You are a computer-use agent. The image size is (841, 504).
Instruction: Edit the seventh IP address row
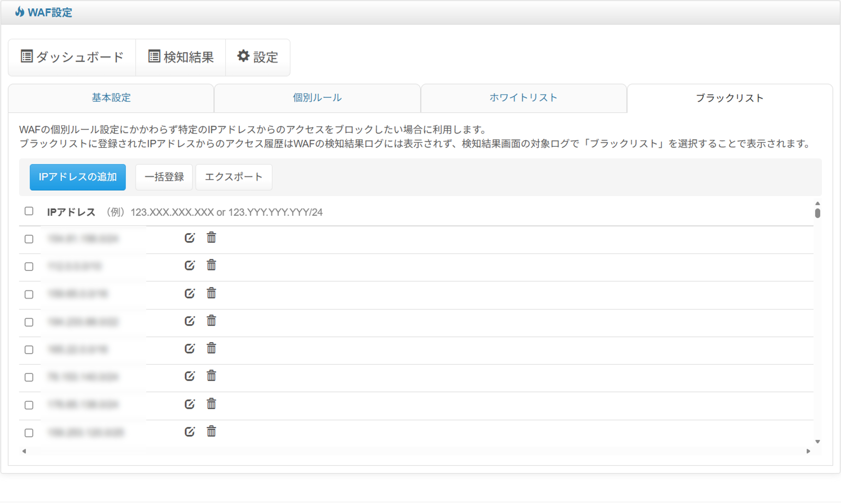click(189, 404)
